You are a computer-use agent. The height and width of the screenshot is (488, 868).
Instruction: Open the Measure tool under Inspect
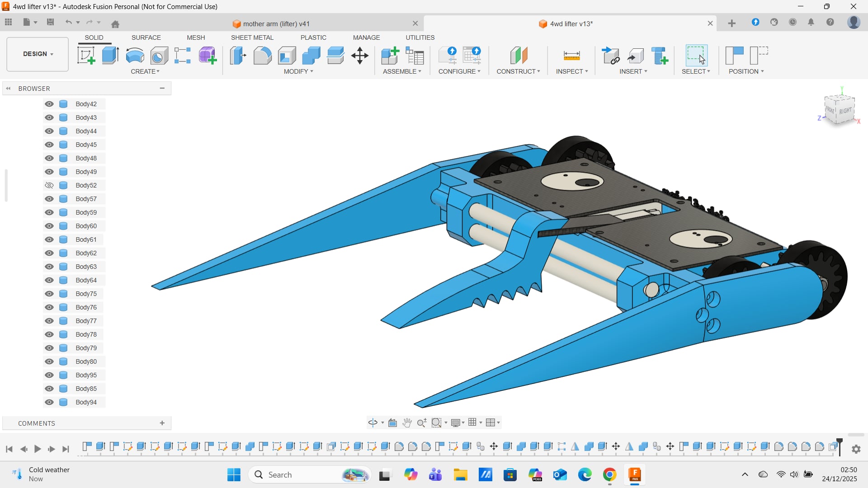coord(571,56)
